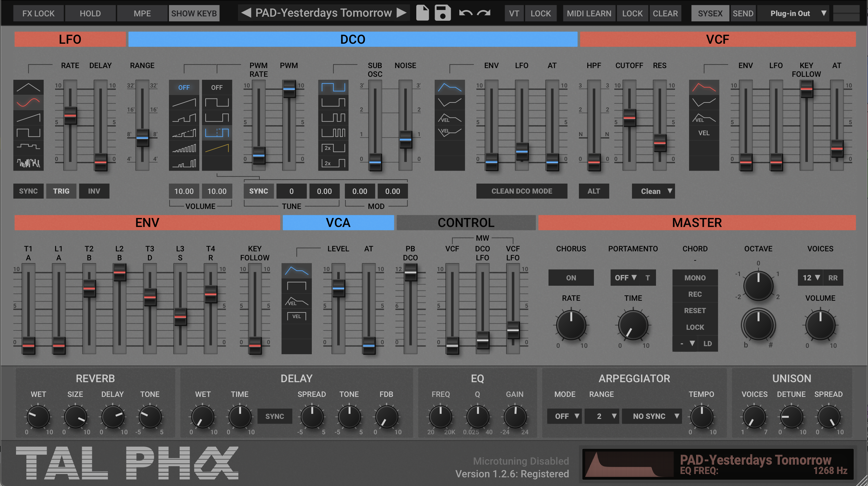Click the new preset document icon

pos(422,13)
